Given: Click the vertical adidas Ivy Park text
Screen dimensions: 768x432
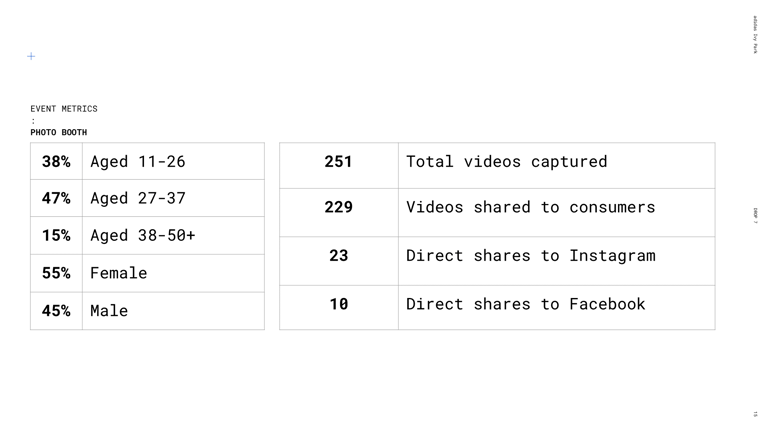Looking at the screenshot, I should coord(755,35).
